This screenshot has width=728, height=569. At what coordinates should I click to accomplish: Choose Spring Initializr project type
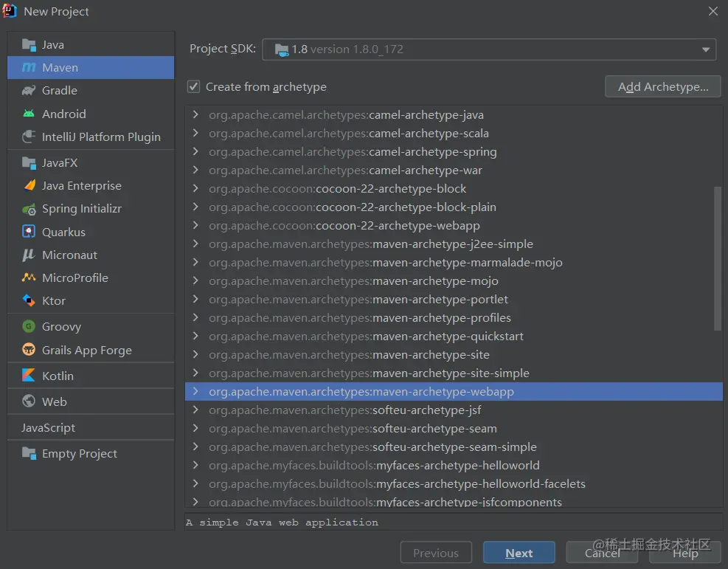(x=91, y=209)
